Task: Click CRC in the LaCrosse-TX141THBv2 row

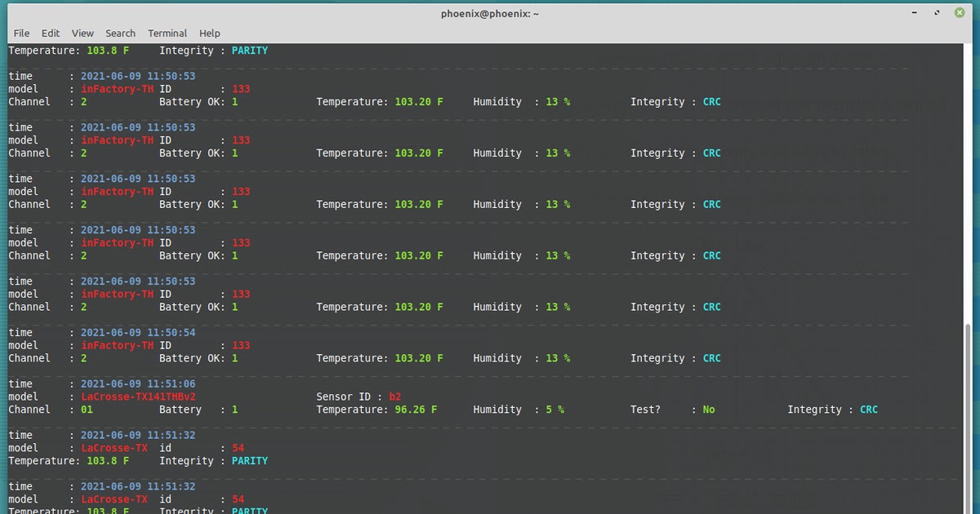Action: point(869,410)
